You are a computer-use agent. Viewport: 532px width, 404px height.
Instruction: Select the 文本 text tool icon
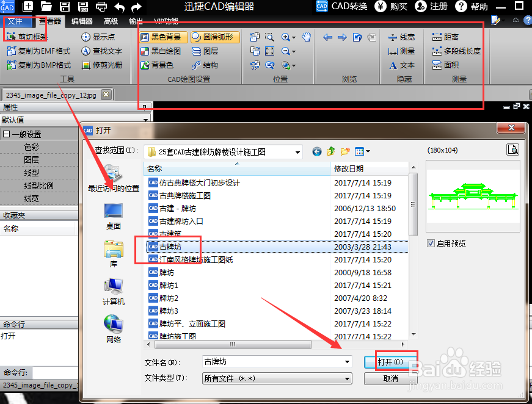(x=393, y=65)
